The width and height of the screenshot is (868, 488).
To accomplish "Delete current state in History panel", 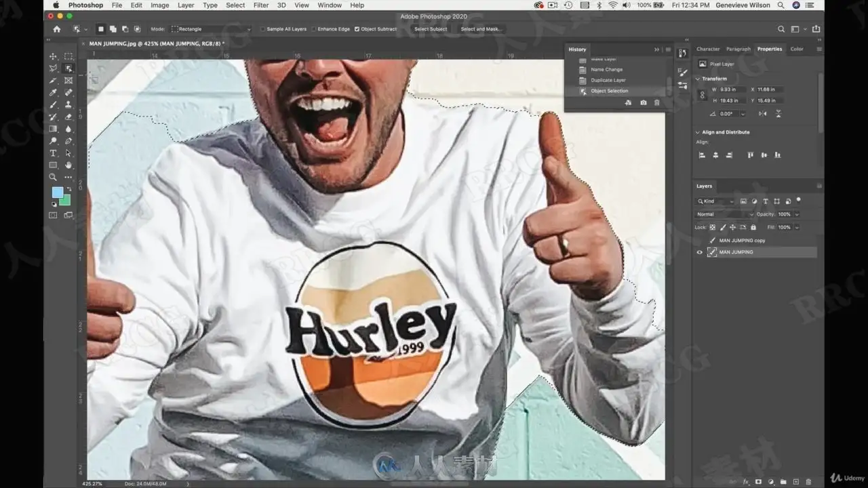I will click(x=656, y=102).
